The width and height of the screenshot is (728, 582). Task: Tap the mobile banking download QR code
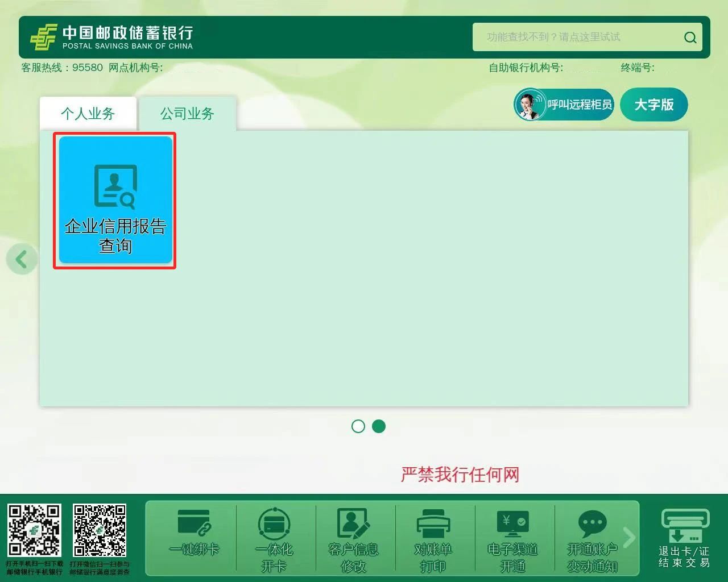[34, 530]
